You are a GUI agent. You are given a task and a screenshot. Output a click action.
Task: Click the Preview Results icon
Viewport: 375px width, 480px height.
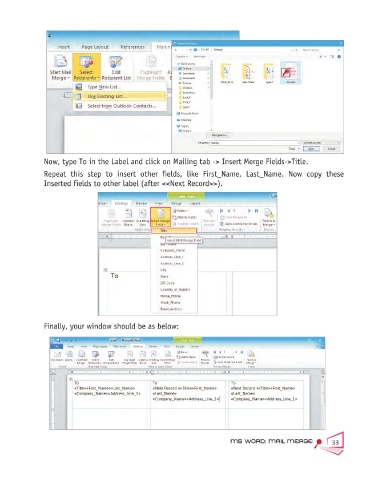click(x=209, y=218)
